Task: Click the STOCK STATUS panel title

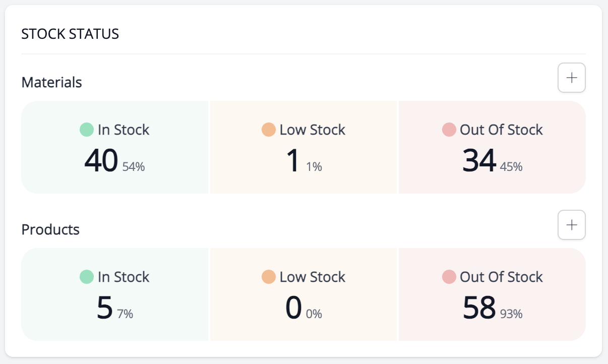Action: [x=70, y=34]
